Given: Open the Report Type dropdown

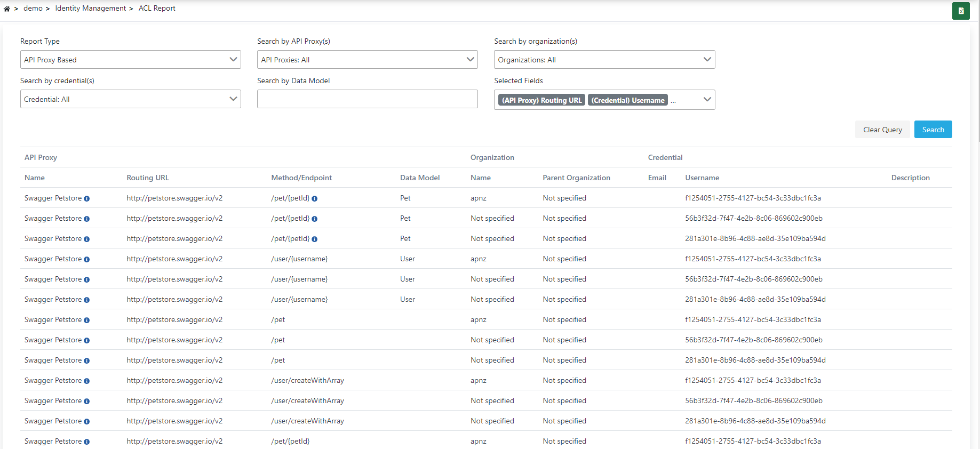Looking at the screenshot, I should [x=130, y=60].
